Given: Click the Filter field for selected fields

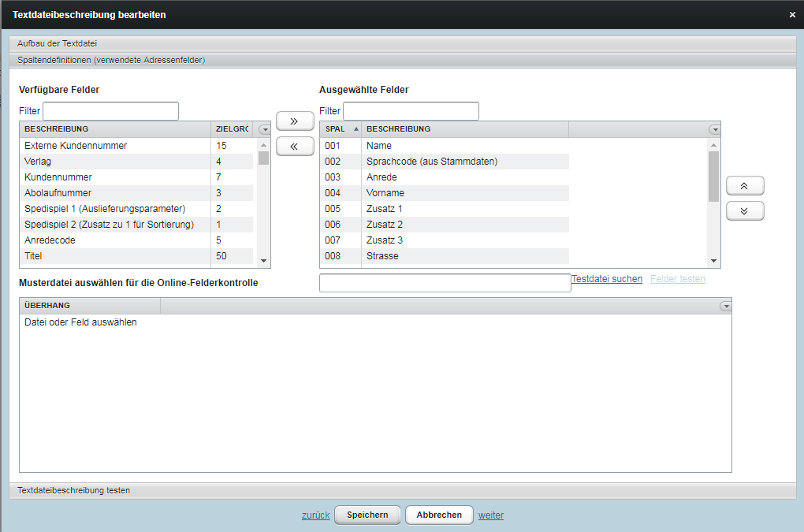Looking at the screenshot, I should pyautogui.click(x=411, y=111).
